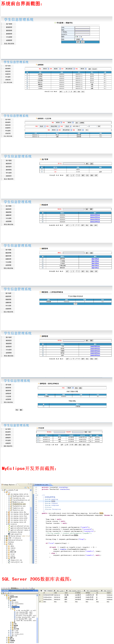
Task: Click the BaseDispatchAction.java file icon
Action: pyautogui.click(x=11, y=496)
